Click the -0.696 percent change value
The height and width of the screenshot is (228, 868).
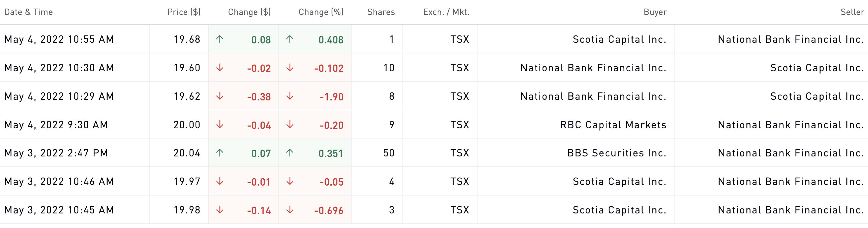click(329, 210)
